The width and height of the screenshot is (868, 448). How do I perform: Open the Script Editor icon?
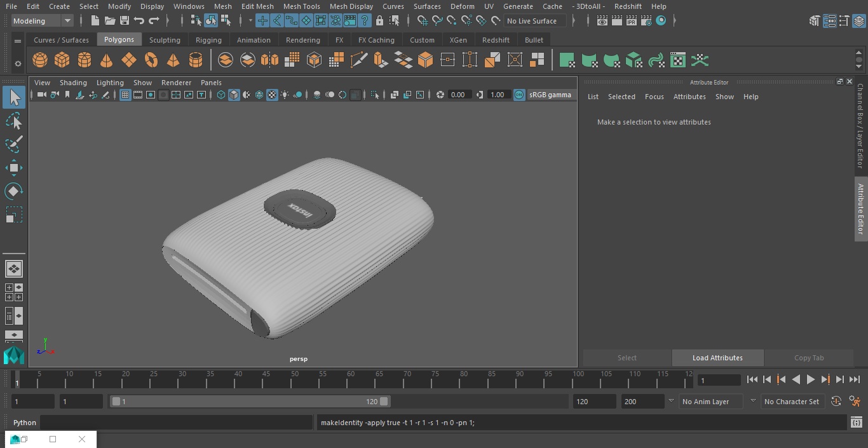point(856,423)
